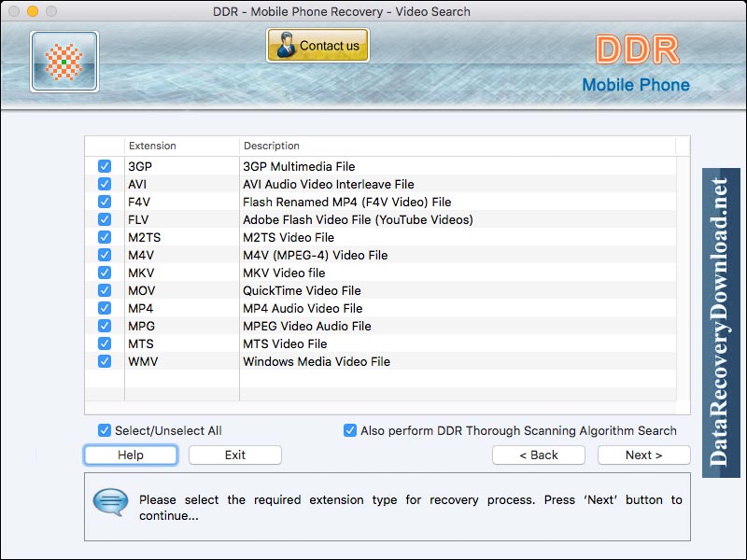
Task: Toggle the Select/Unselect All checkbox
Action: 104,430
